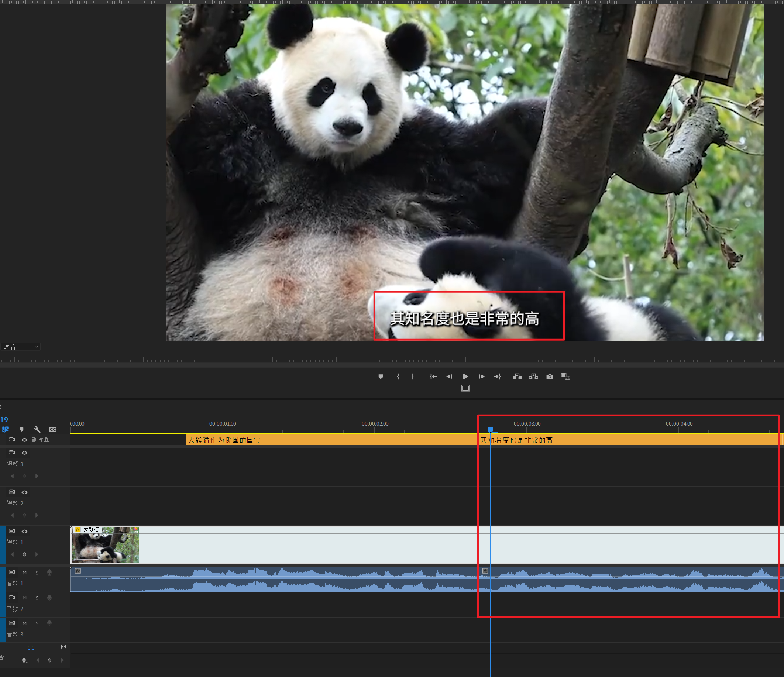
Task: Toggle the 副标题 subtitle track eye visibility
Action: [25, 440]
